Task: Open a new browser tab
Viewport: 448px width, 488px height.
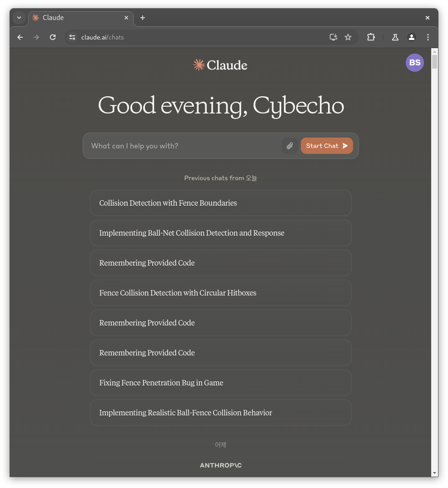Action: click(143, 18)
